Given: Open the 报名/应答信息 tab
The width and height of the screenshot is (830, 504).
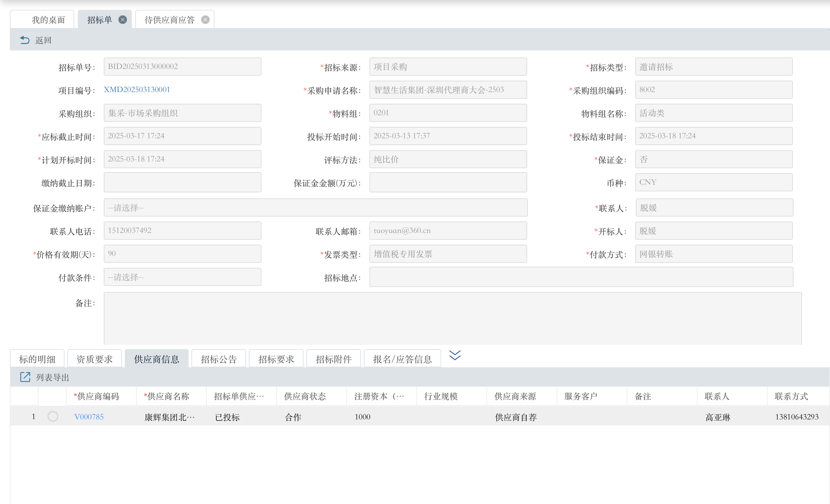Looking at the screenshot, I should coord(402,359).
